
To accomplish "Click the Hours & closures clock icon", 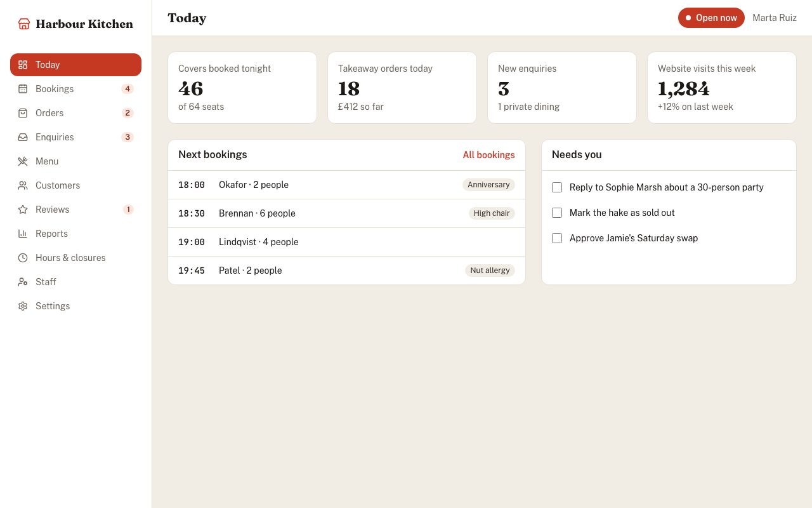I will 23,258.
